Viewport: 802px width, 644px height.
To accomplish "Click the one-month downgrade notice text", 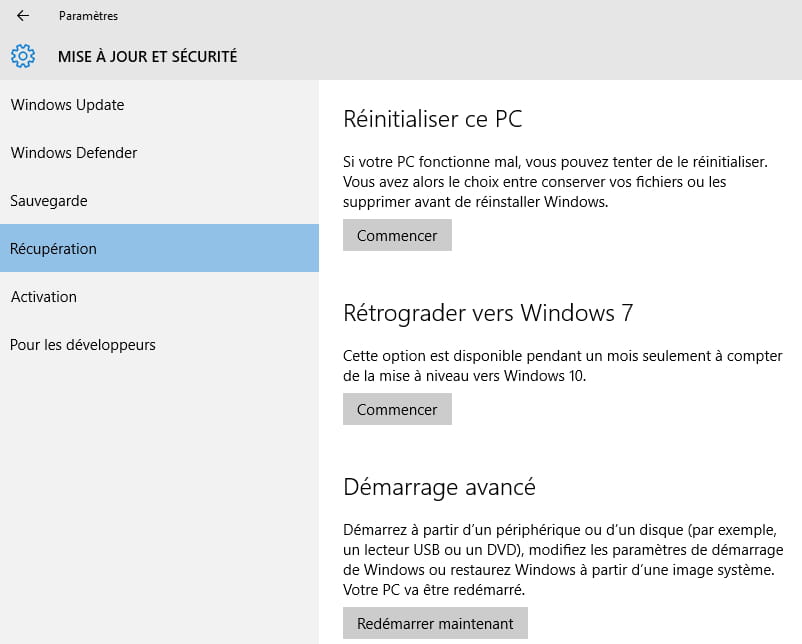I will [x=562, y=366].
